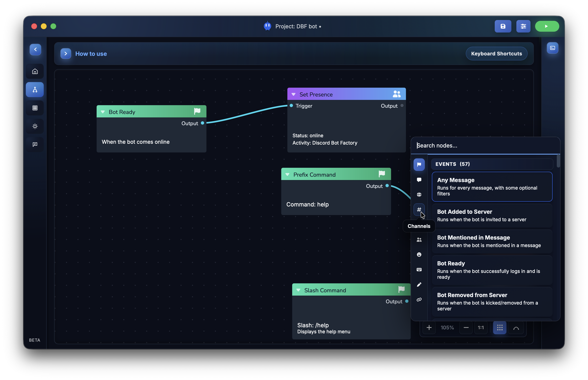Expand the How to use guide
Screen dimensions: 588x380
point(66,54)
